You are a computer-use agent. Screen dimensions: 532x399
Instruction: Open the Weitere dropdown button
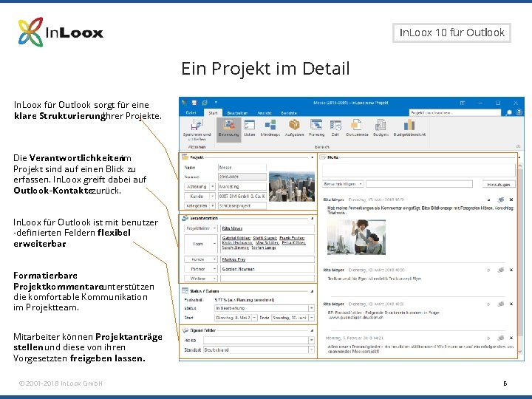tap(214, 279)
